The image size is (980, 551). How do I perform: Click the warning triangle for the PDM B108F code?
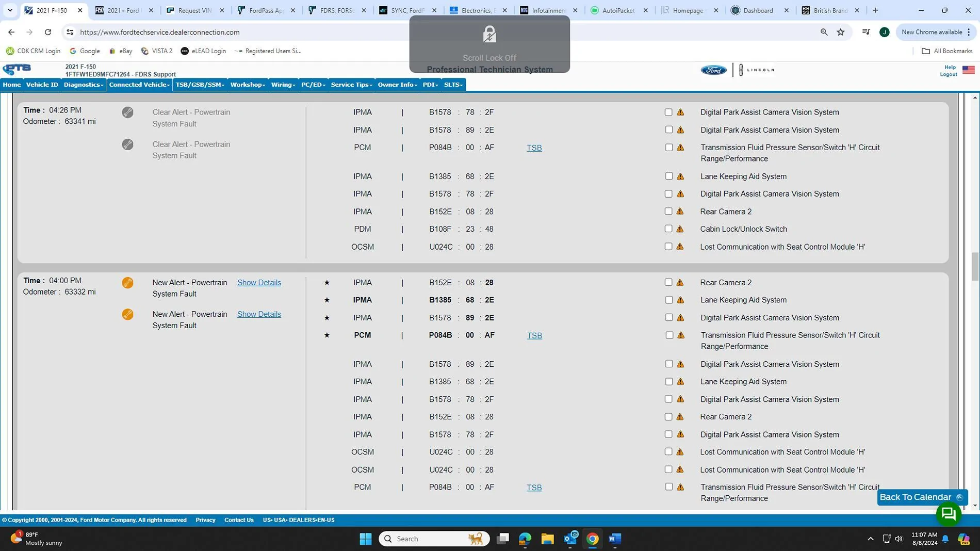coord(680,229)
